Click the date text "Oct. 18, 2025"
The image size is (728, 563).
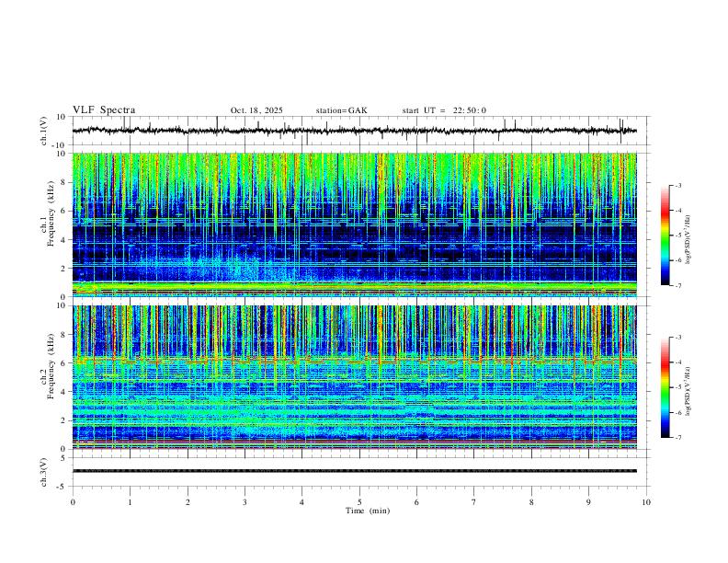pos(256,110)
